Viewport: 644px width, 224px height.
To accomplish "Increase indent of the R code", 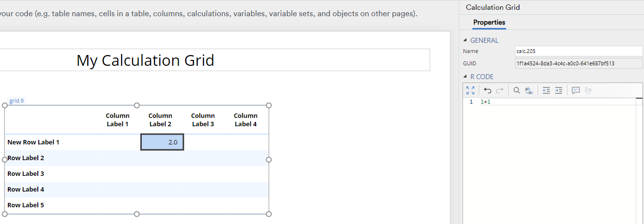I will coord(558,90).
